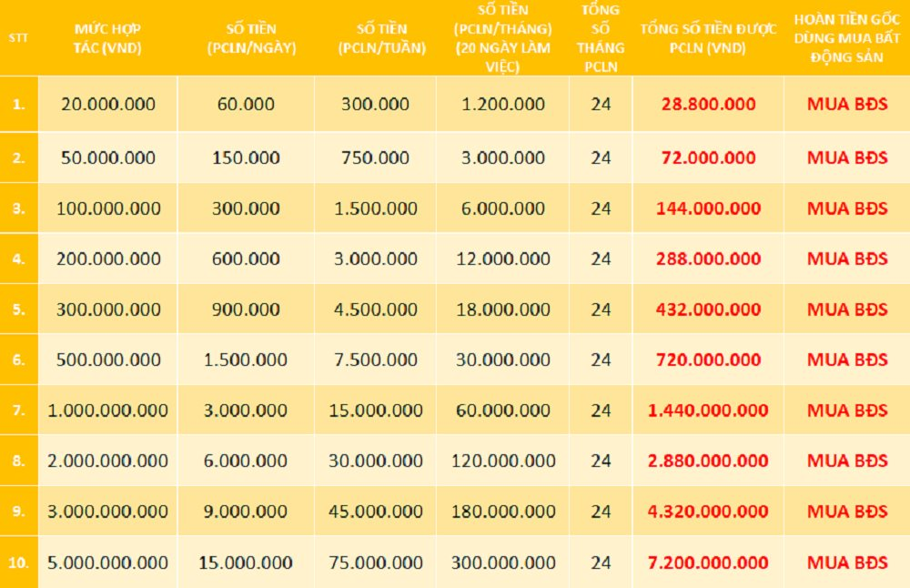Select the MUA BĐS link in row 5

(x=846, y=309)
